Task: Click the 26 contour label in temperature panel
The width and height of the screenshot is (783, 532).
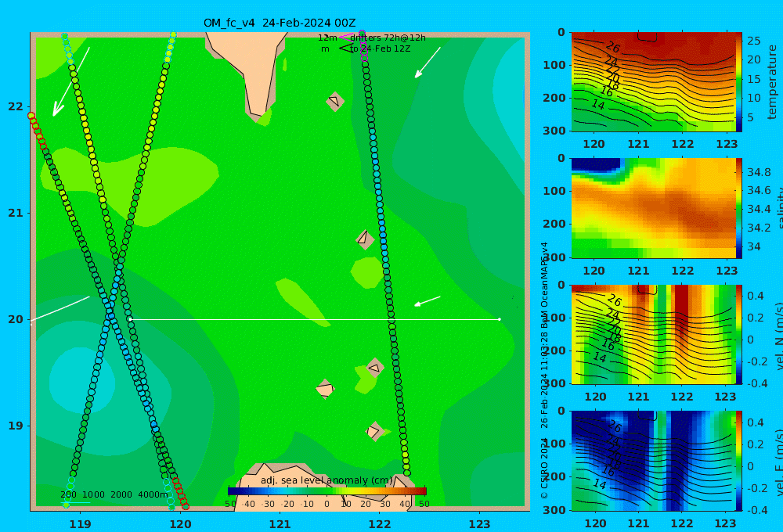Action: click(613, 48)
